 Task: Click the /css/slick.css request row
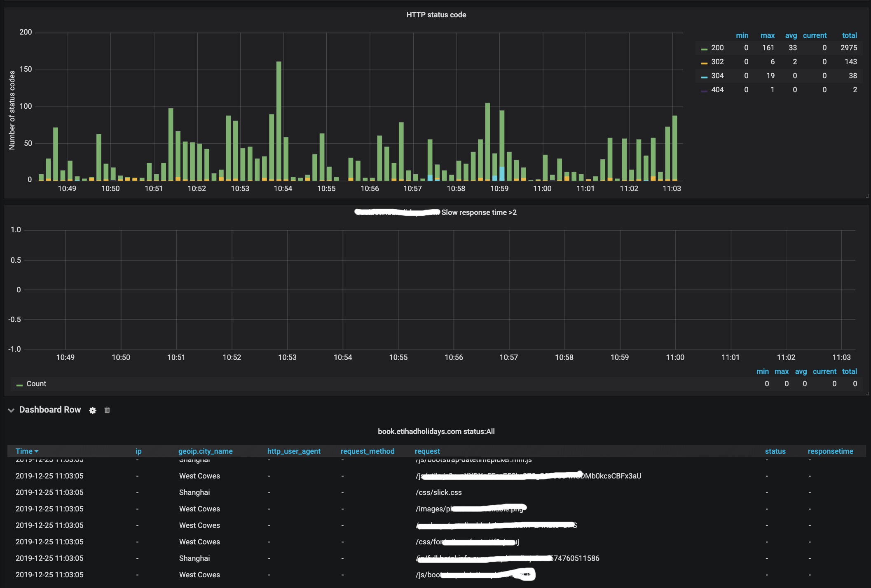point(438,492)
